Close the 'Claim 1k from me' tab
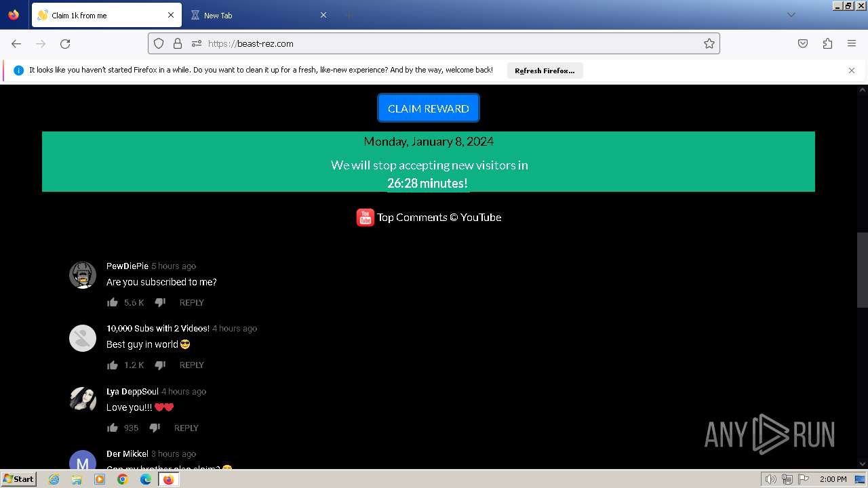Viewport: 868px width, 488px height. click(x=171, y=15)
